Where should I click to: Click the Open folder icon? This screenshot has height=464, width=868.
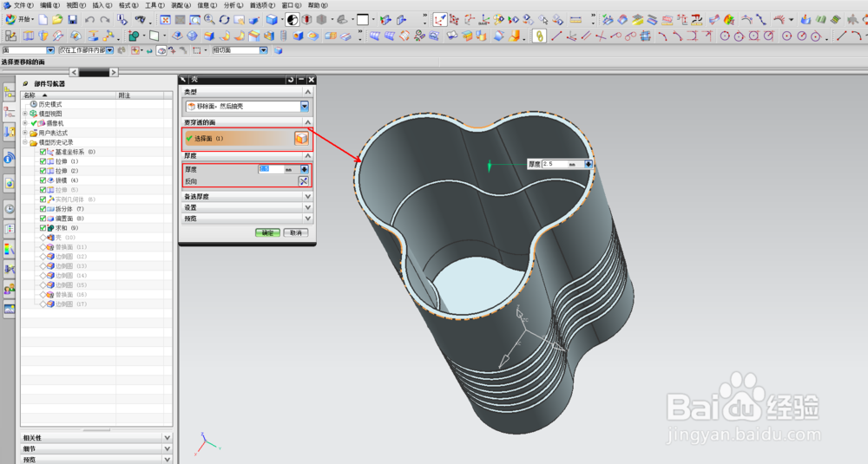pyautogui.click(x=57, y=20)
